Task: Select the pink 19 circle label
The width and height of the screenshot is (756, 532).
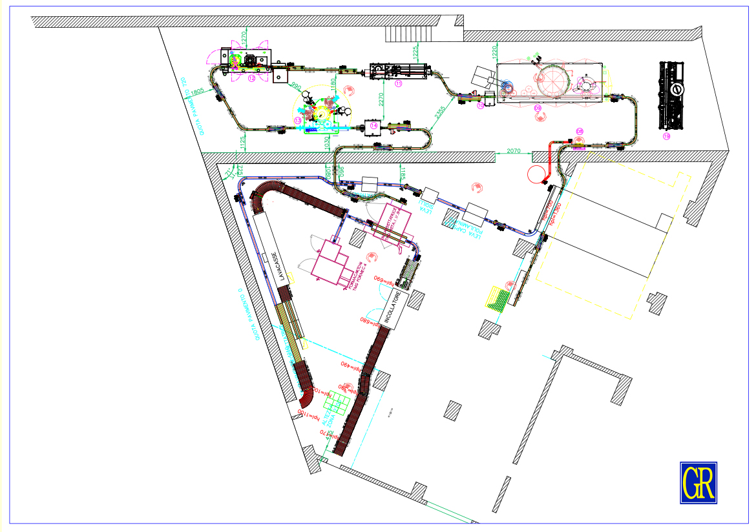Action: click(x=666, y=136)
